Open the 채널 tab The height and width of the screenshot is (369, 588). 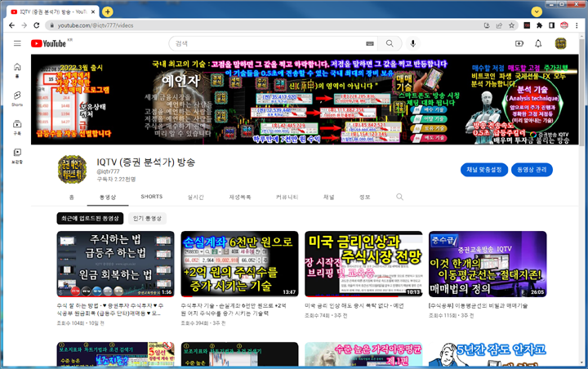coord(329,198)
